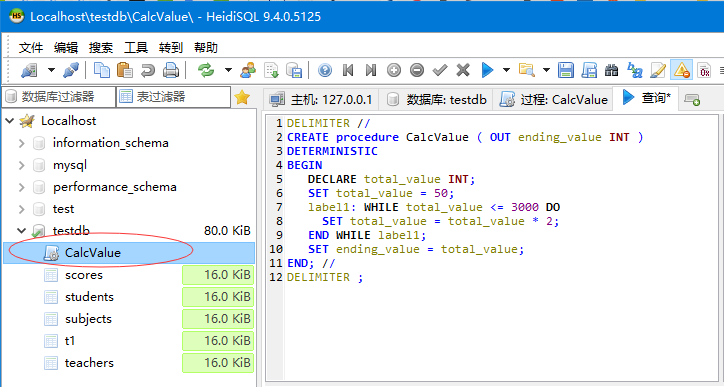The image size is (724, 387).
Task: Expand the performance_schema database node
Action: tap(22, 187)
